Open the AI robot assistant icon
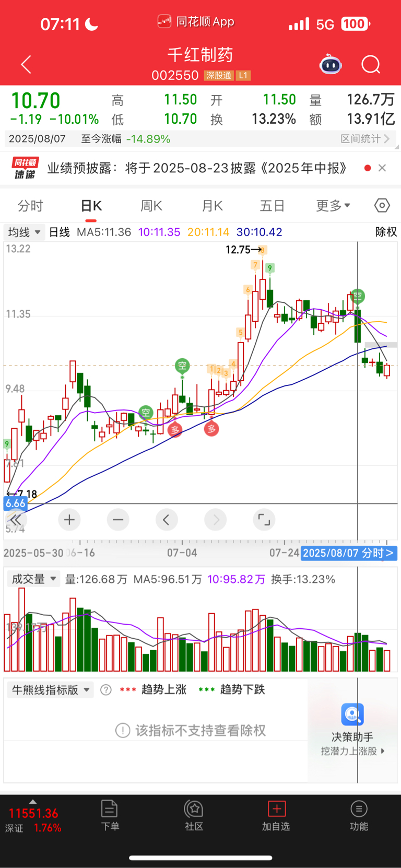This screenshot has width=401, height=868. tap(331, 65)
